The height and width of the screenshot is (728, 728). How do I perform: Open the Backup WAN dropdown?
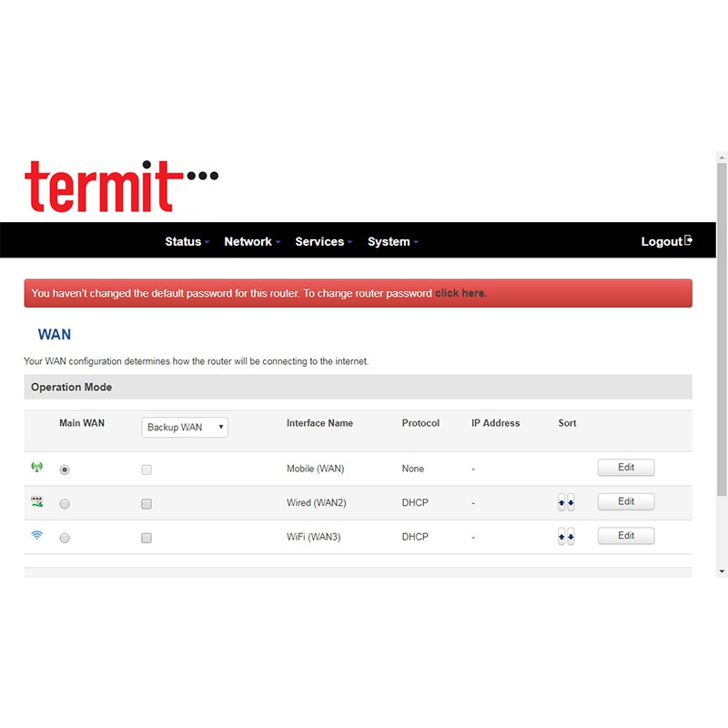click(x=184, y=428)
